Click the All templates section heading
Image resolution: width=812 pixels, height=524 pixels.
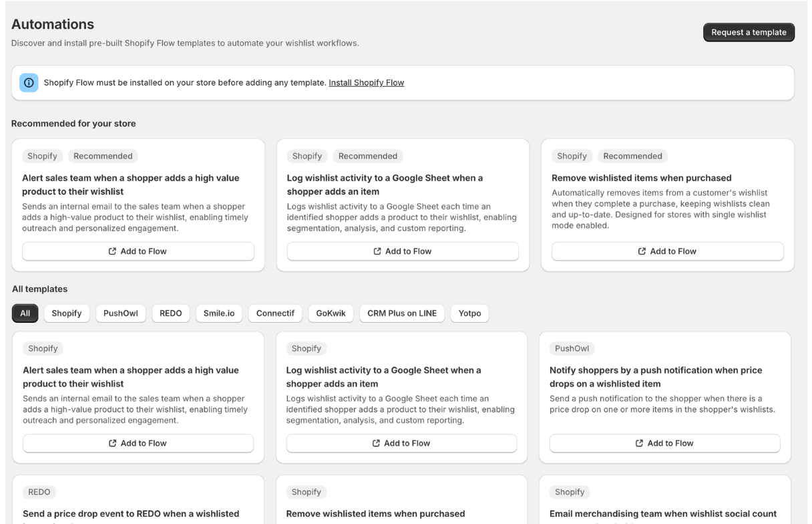click(x=39, y=289)
